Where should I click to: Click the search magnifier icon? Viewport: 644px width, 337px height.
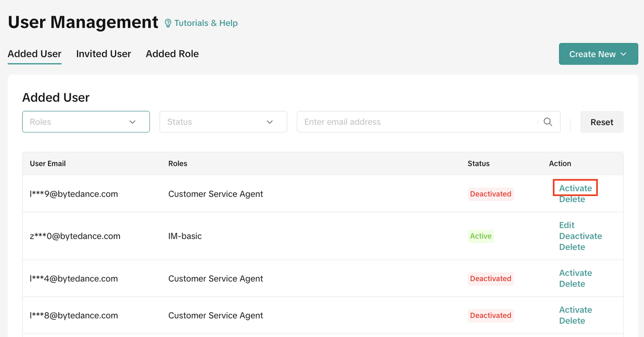click(x=548, y=122)
